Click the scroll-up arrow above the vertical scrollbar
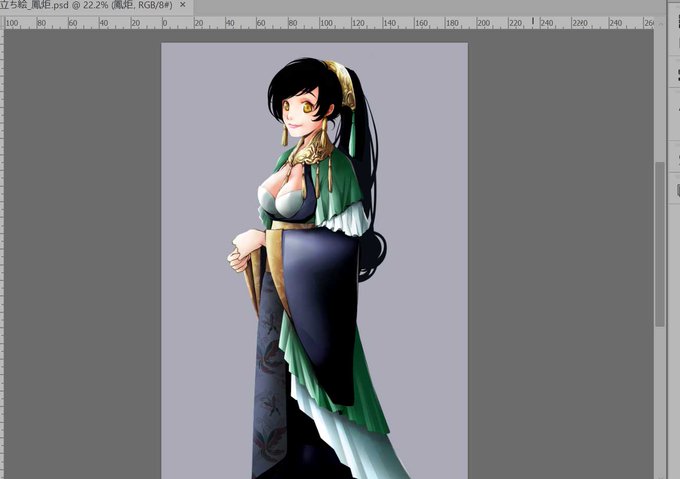 [x=660, y=23]
